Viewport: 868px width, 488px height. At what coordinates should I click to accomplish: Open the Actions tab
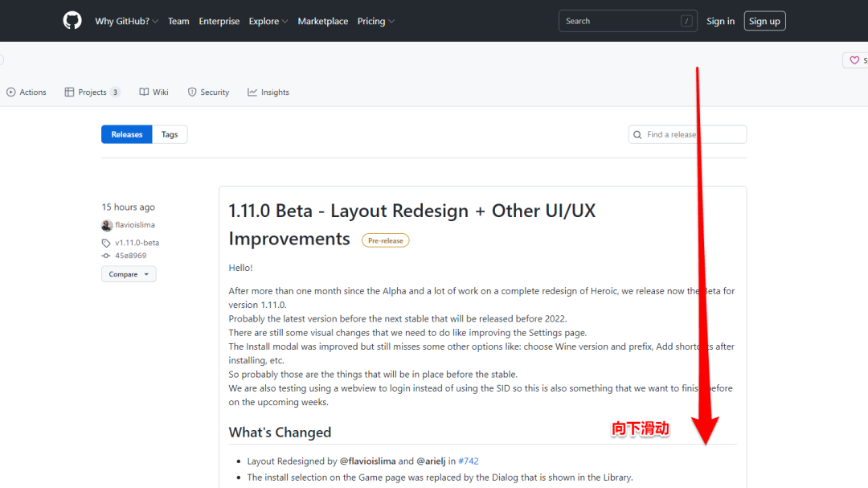click(27, 92)
